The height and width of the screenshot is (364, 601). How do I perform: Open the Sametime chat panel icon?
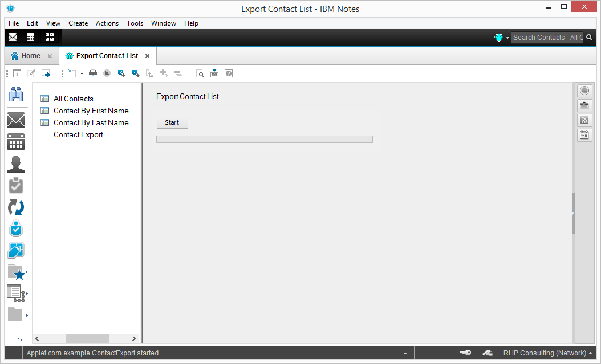pos(584,91)
